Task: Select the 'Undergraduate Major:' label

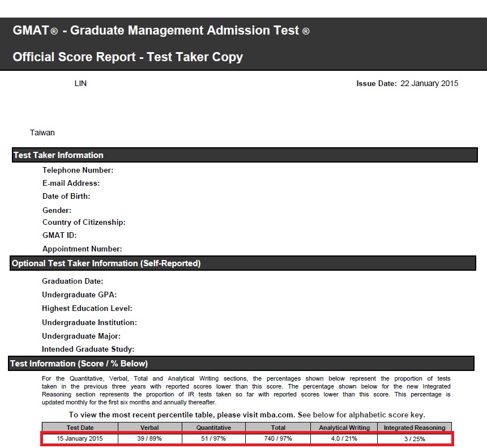Action: pos(81,336)
